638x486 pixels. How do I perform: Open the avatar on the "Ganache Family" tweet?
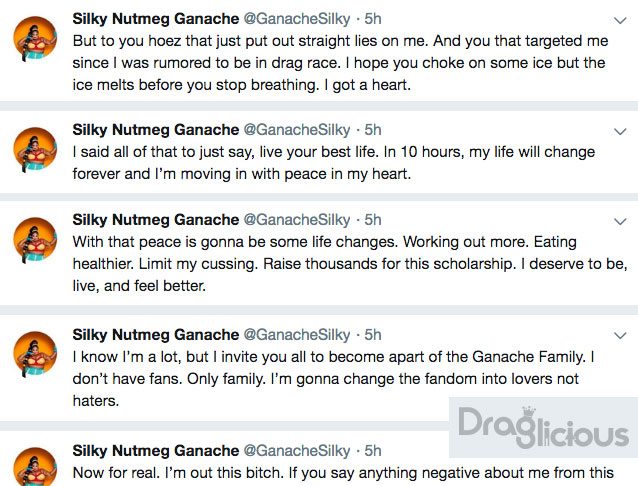point(35,353)
